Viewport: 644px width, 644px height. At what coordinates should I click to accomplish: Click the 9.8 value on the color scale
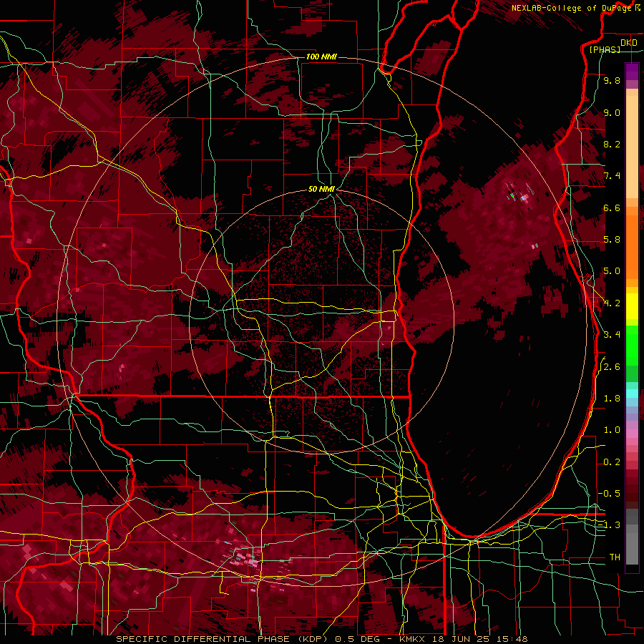click(612, 80)
